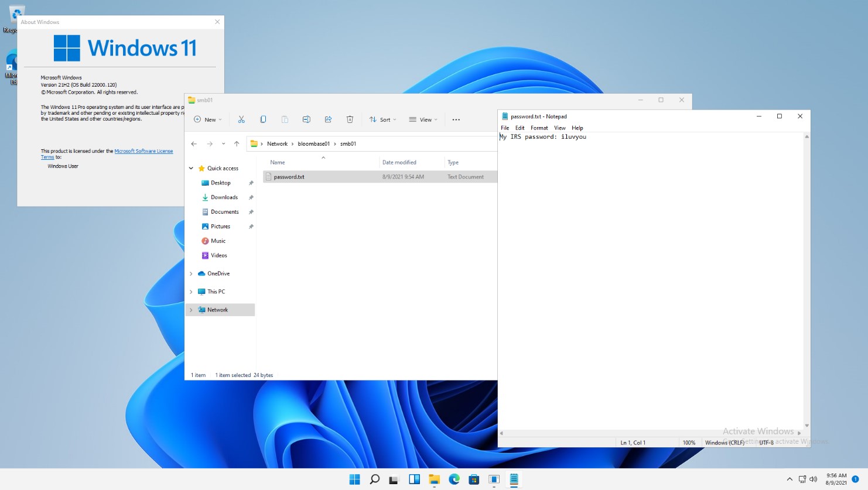Click the Cut icon in File Explorer toolbar
Image resolution: width=868 pixels, height=490 pixels.
(241, 119)
